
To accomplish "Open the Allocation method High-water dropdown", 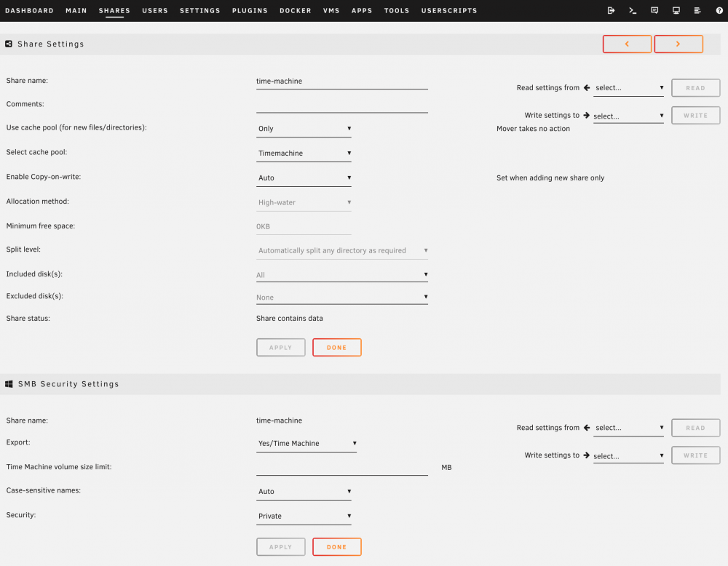I will pos(304,202).
